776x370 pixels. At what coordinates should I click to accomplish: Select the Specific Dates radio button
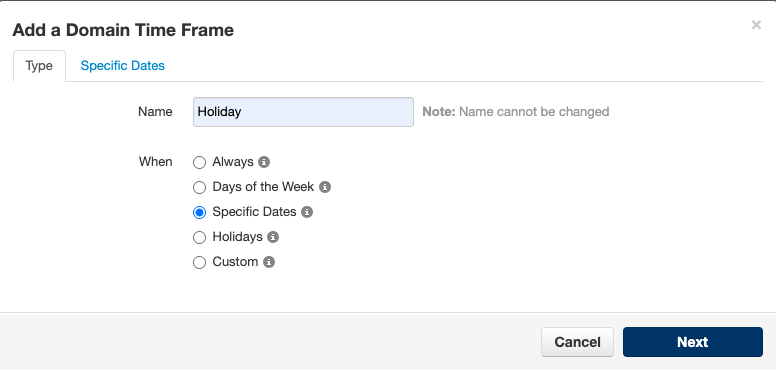point(199,212)
